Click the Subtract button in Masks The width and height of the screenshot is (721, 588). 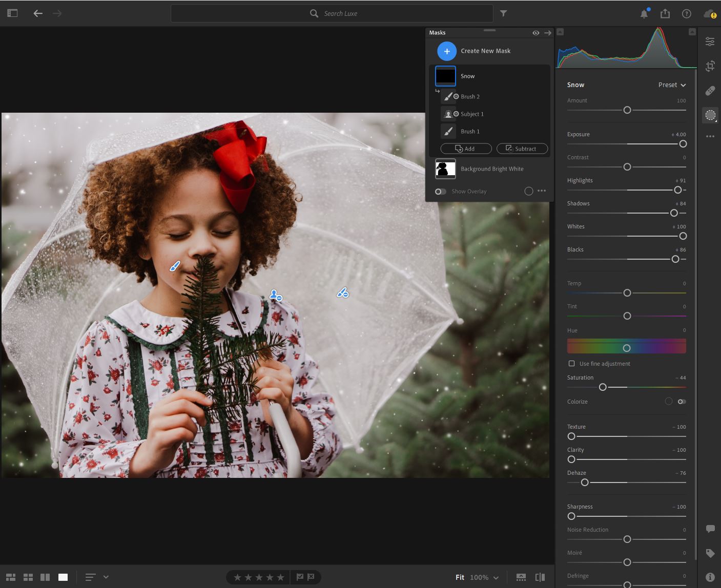pyautogui.click(x=522, y=149)
